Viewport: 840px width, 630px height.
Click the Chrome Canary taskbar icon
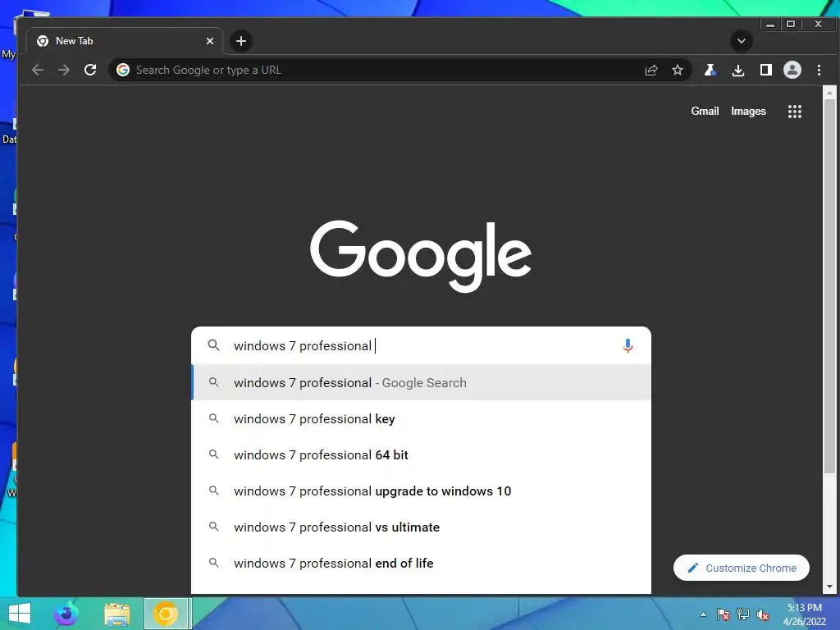(166, 614)
